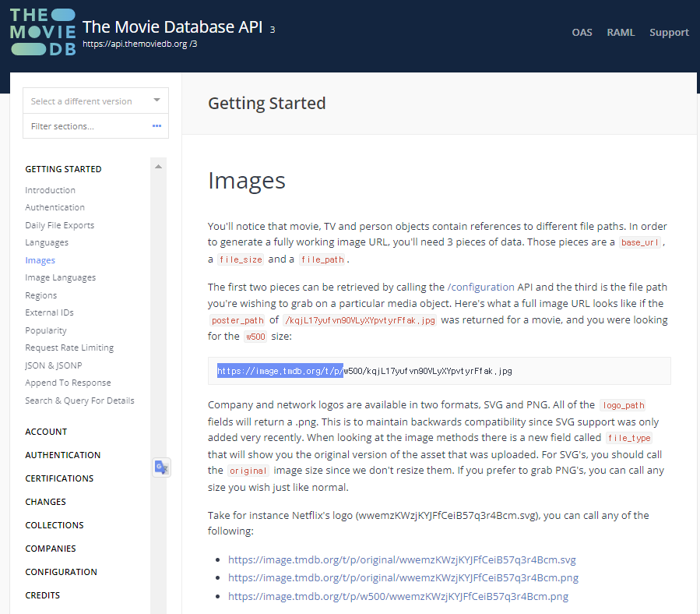Screen dimensions: 700x614
Task: Click the poster_path code label
Action: (x=237, y=320)
